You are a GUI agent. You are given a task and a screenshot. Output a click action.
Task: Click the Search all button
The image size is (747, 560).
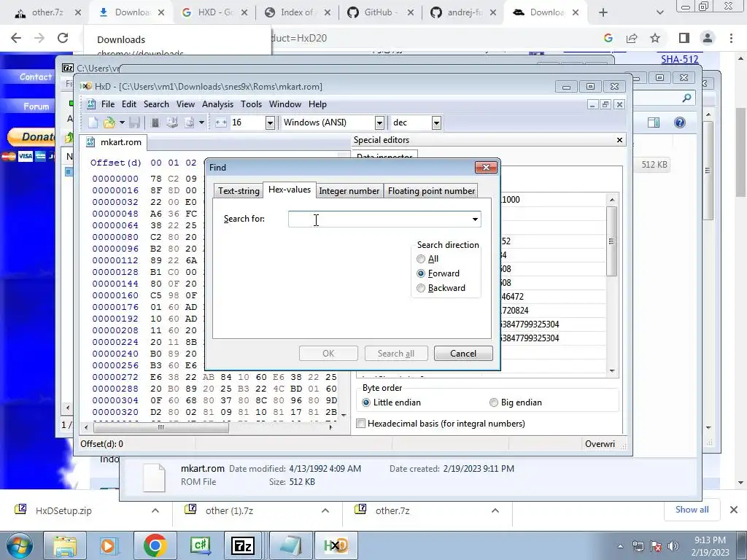click(x=396, y=354)
